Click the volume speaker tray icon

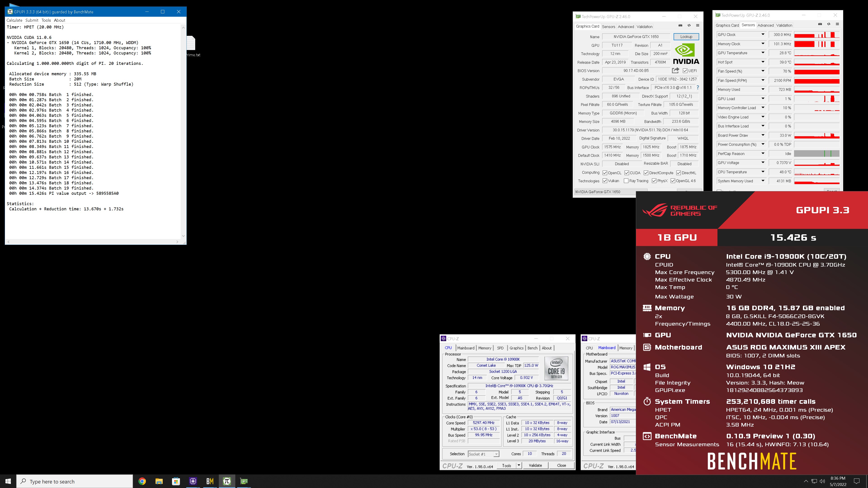[x=823, y=481]
